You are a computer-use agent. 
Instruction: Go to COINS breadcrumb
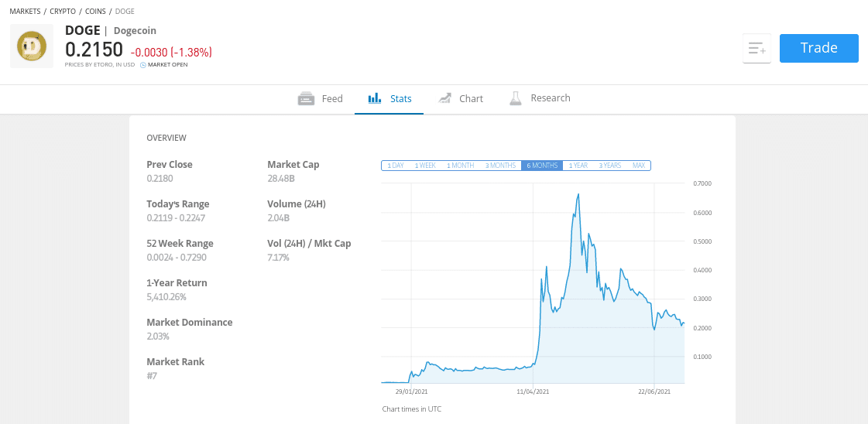(95, 11)
